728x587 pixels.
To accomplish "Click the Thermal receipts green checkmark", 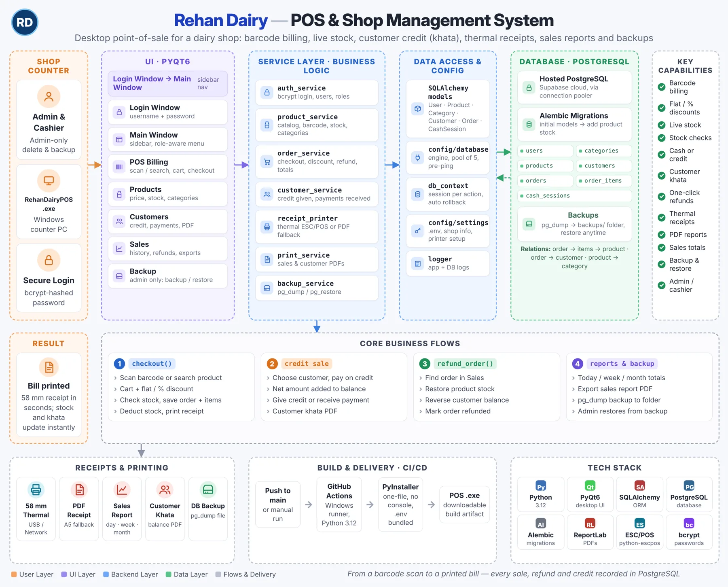I will 662,218.
